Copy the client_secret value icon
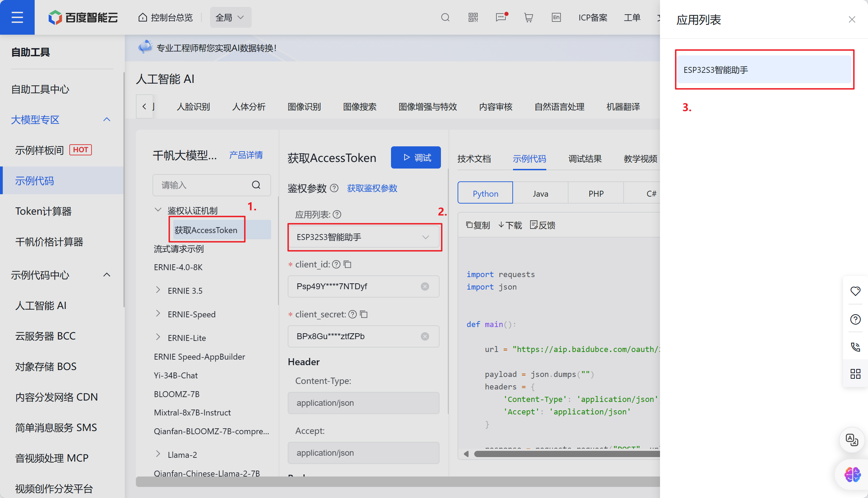This screenshot has height=498, width=868. pyautogui.click(x=364, y=314)
